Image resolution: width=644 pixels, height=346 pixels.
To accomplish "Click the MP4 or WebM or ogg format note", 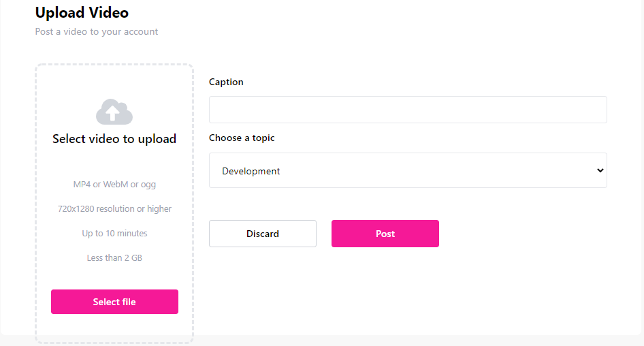I will pyautogui.click(x=114, y=184).
